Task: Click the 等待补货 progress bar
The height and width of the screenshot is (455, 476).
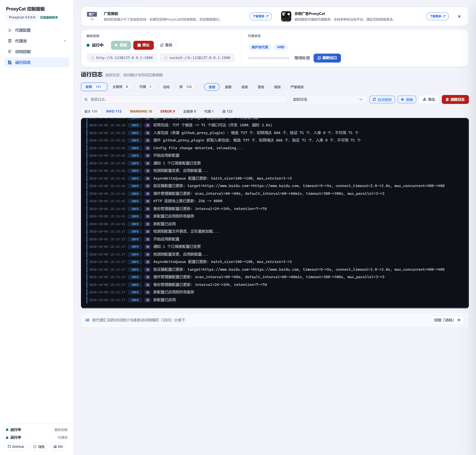Action: 269,58
